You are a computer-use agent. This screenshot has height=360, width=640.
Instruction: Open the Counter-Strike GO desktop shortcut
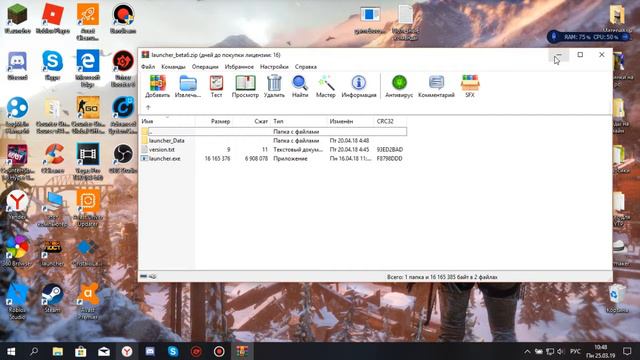point(88,115)
